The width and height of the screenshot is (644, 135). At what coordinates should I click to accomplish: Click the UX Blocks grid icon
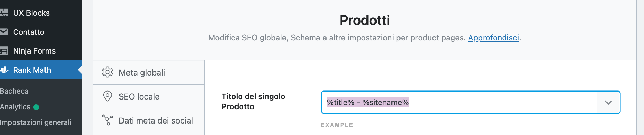4,13
